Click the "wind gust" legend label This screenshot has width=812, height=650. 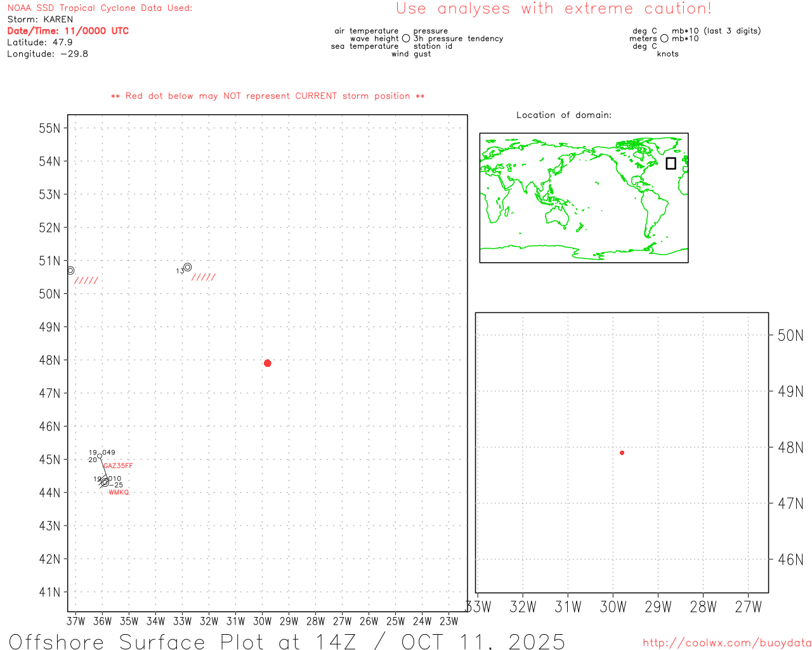tap(411, 54)
